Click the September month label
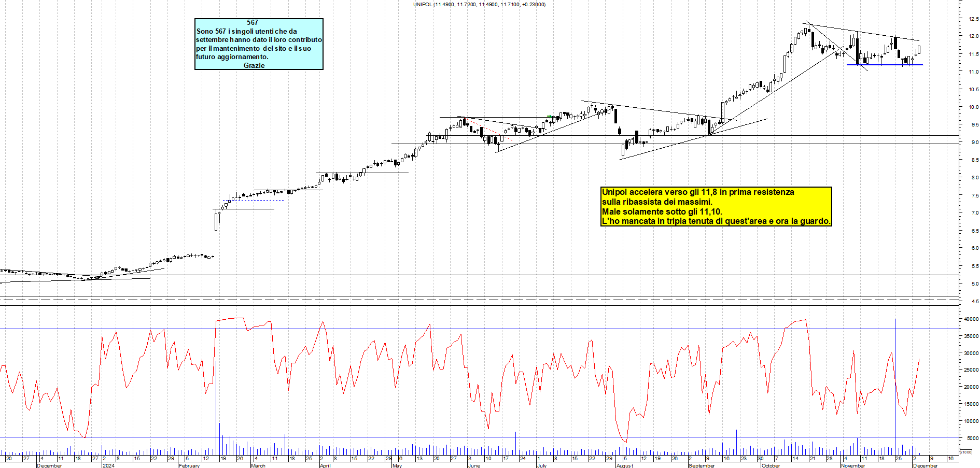Screen dimensions: 980x468 (x=702, y=465)
